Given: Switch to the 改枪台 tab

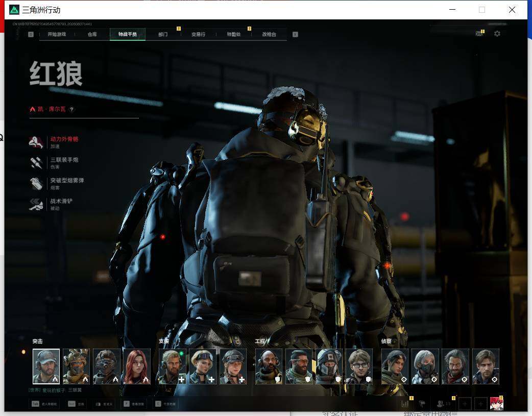Looking at the screenshot, I should click(269, 34).
